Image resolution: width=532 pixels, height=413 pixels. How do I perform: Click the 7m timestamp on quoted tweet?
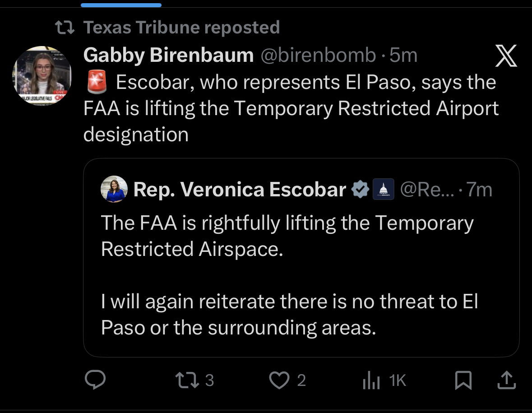(479, 190)
